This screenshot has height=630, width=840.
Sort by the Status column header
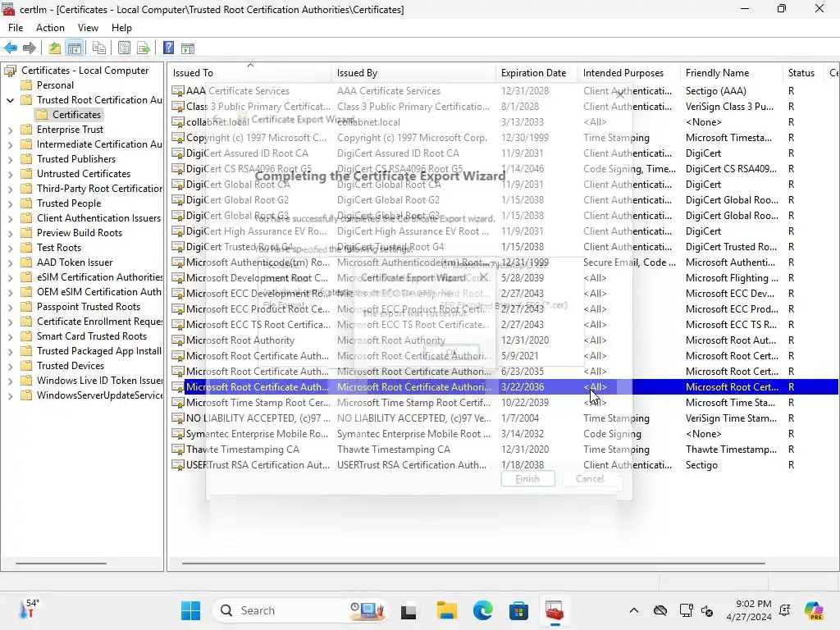pyautogui.click(x=802, y=73)
